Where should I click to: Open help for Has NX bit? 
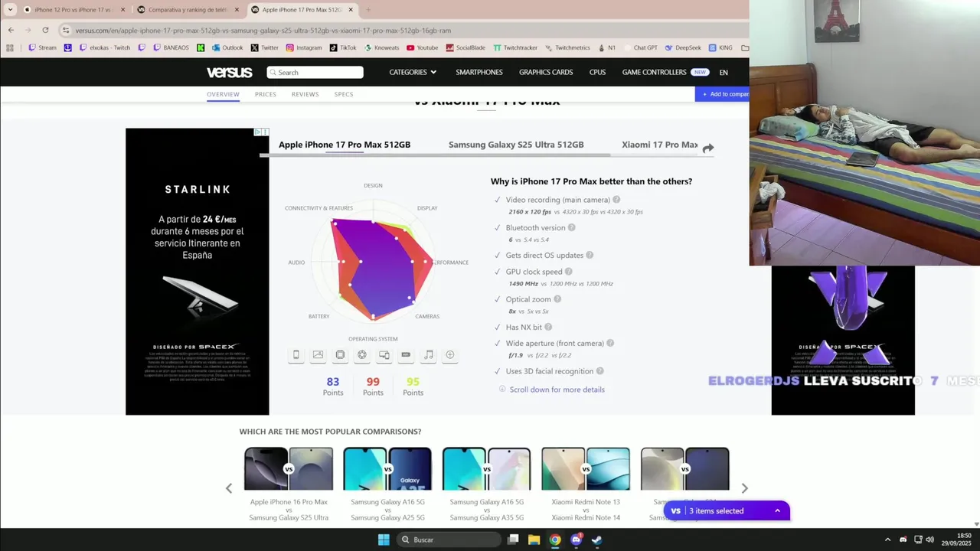click(548, 327)
